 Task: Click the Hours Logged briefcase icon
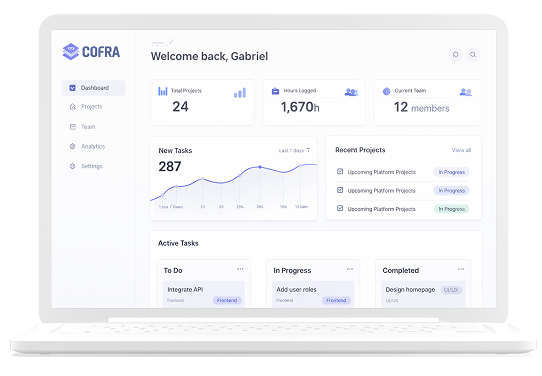click(x=275, y=91)
